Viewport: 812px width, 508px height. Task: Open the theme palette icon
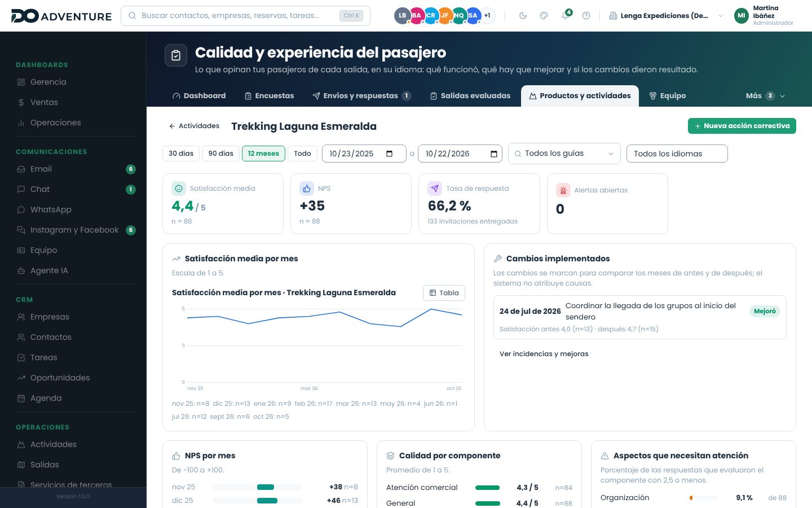tap(544, 16)
